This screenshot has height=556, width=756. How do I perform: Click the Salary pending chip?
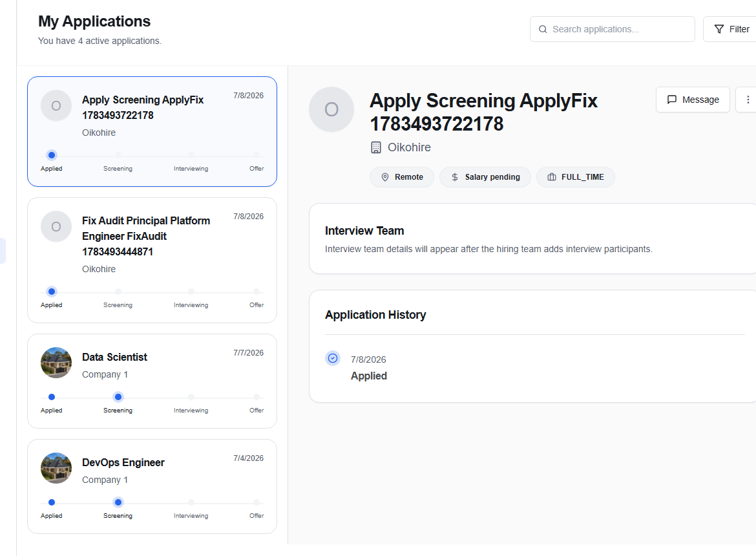tap(485, 177)
